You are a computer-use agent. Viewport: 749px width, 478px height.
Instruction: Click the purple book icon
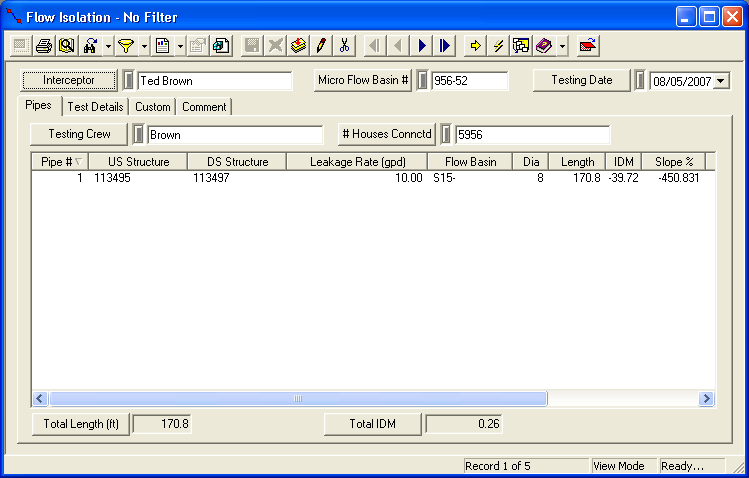[544, 46]
